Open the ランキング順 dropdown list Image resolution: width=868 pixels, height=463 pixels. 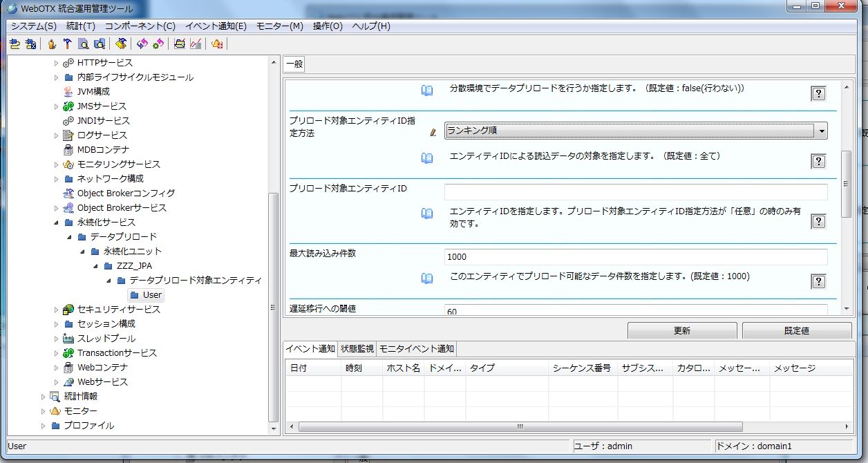[x=820, y=131]
